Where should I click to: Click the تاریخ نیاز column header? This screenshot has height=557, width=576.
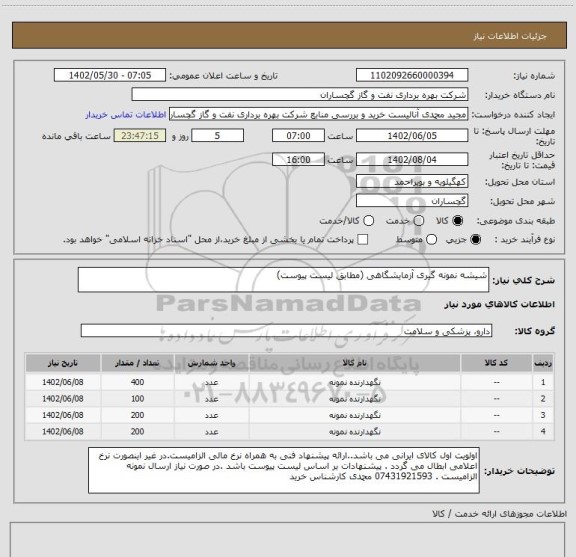coord(63,363)
